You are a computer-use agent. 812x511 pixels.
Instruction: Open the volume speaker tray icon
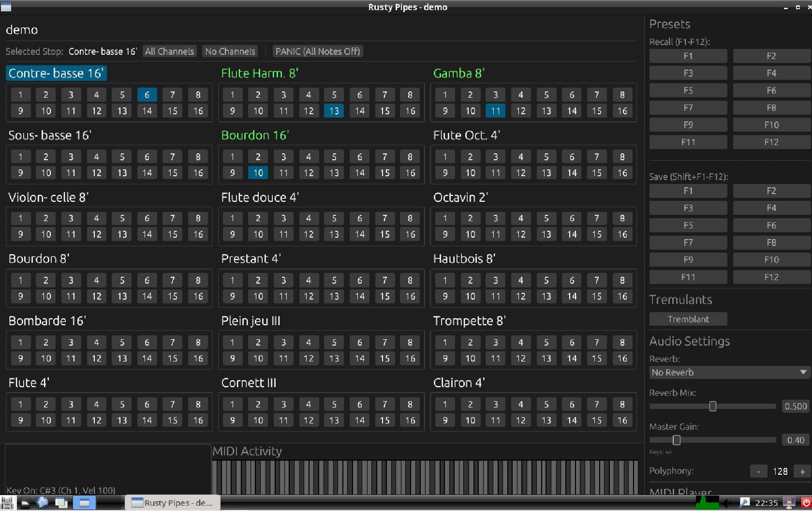726,503
